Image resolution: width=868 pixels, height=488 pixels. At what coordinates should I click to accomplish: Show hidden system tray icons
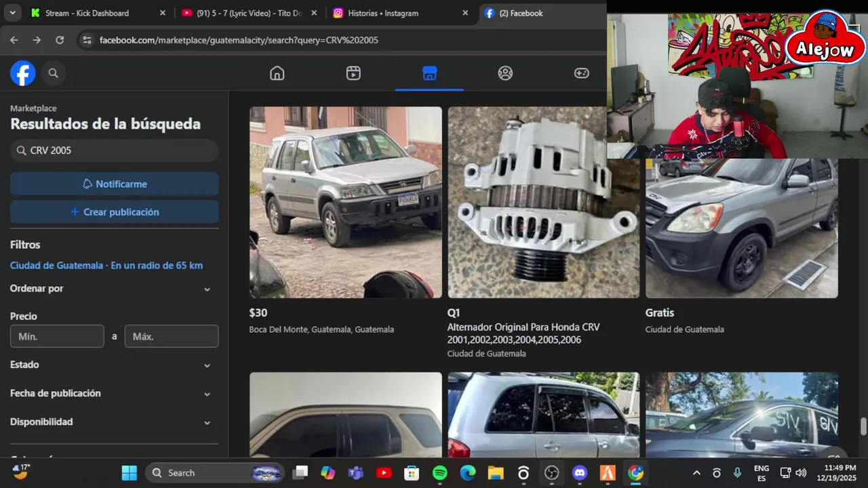(696, 473)
